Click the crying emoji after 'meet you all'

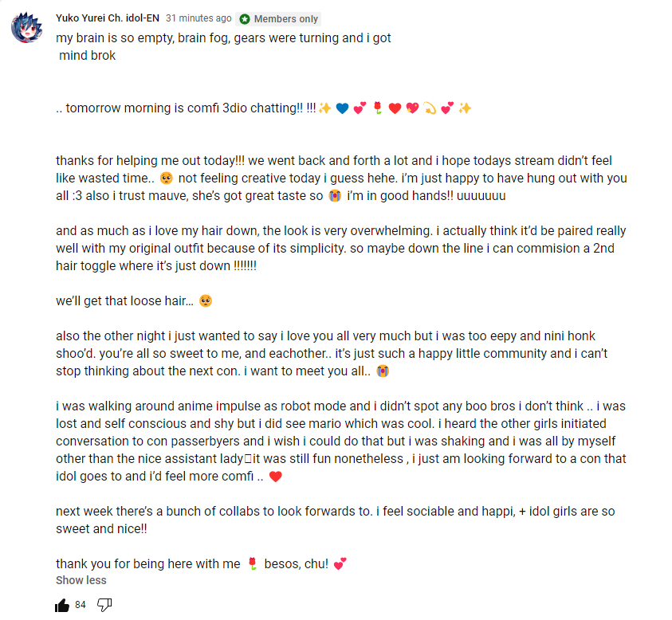point(383,371)
